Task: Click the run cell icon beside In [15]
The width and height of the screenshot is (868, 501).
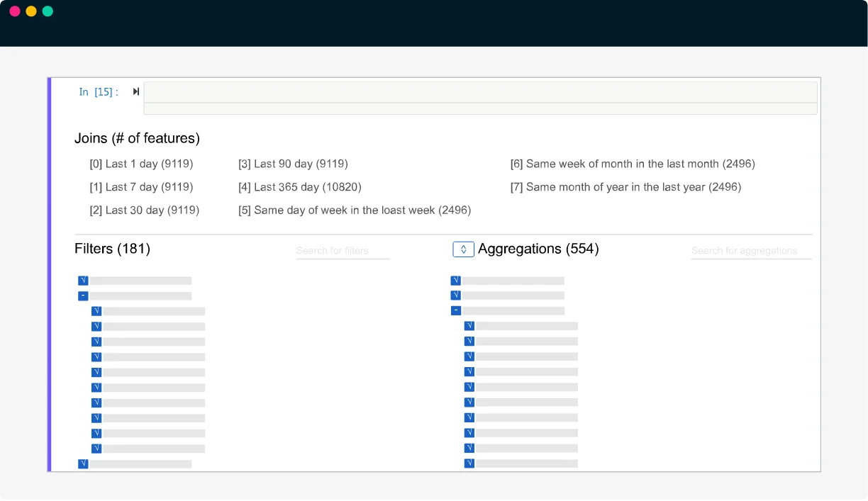Action: pyautogui.click(x=136, y=91)
